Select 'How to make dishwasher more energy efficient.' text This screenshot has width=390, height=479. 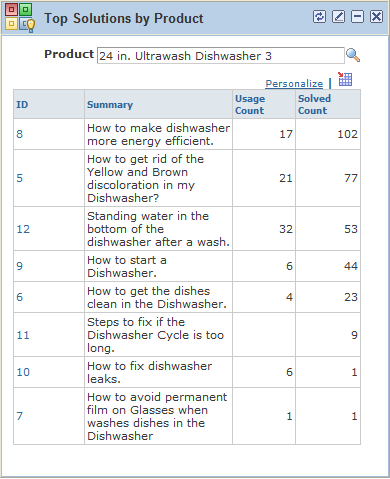point(158,134)
